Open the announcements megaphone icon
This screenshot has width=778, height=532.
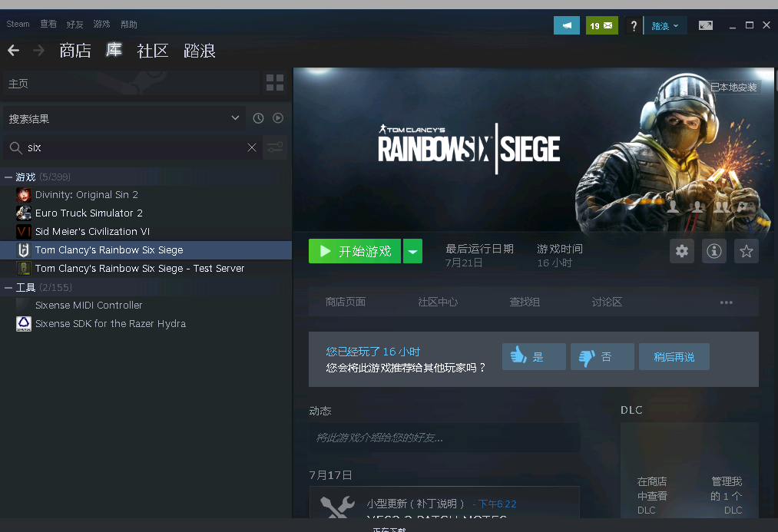click(567, 25)
